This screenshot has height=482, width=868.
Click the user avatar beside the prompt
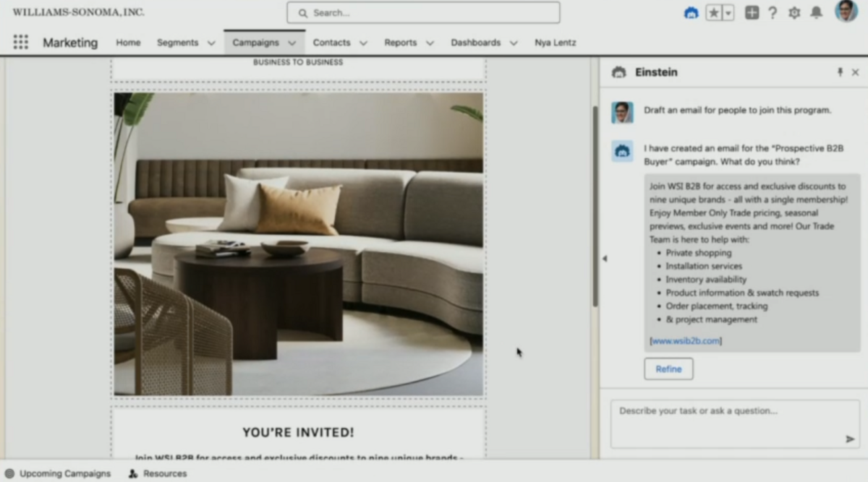pyautogui.click(x=622, y=112)
